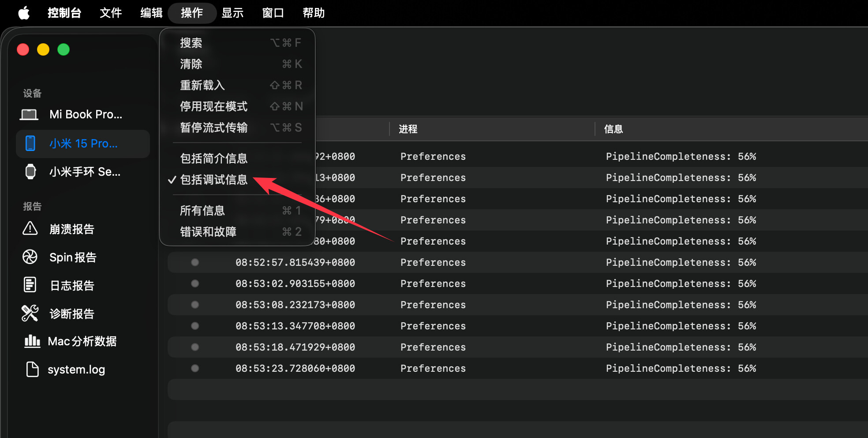Open the Spin报告 pinwheel icon
Viewport: 868px width, 438px height.
pyautogui.click(x=30, y=257)
